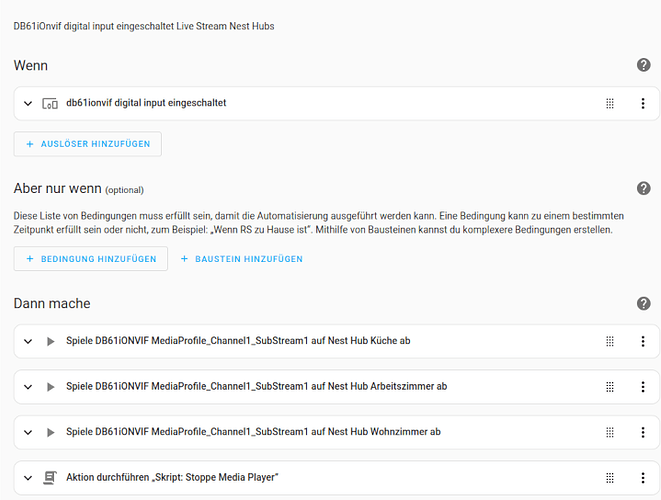661x500 pixels.
Task: Click Baustein hinzufügen button
Action: coord(242,259)
